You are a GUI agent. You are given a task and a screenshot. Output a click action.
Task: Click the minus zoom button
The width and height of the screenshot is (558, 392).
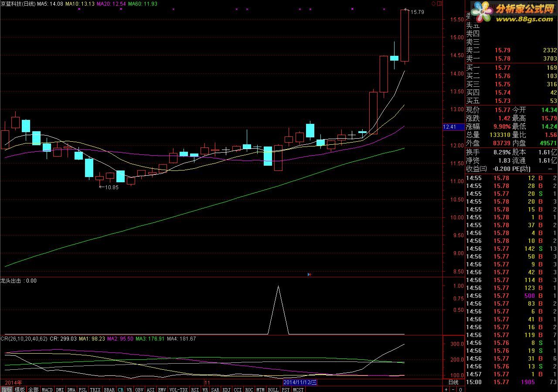pyautogui.click(x=453, y=389)
